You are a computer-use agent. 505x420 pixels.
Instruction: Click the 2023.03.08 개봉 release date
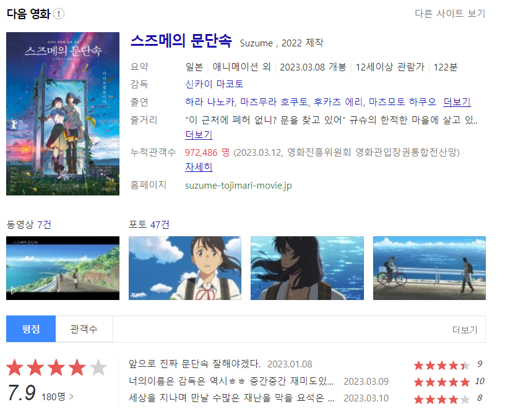[x=313, y=67]
